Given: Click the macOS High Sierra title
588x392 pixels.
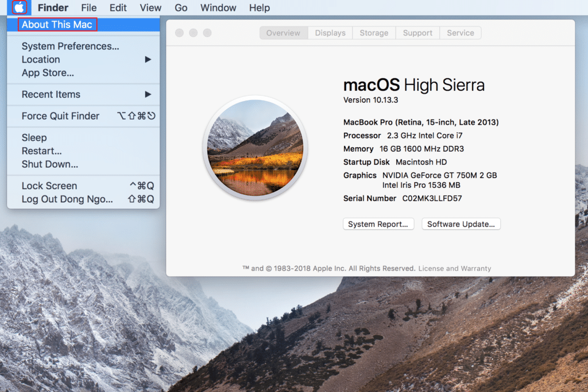Looking at the screenshot, I should tap(414, 85).
